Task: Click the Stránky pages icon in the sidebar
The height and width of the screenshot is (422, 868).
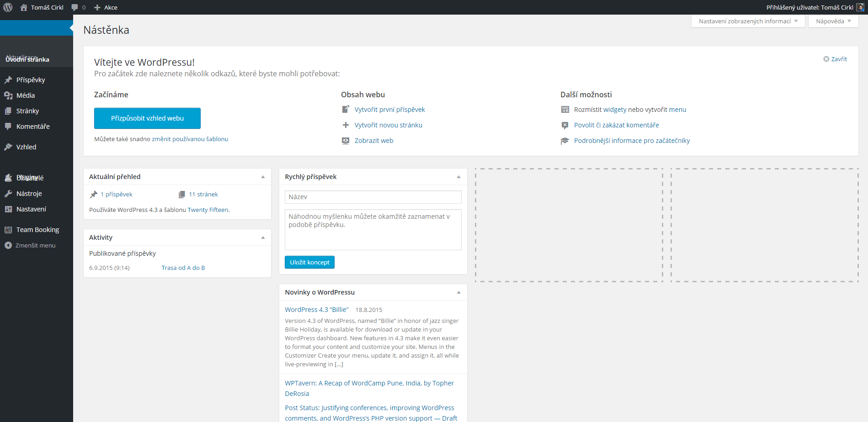Action: pyautogui.click(x=8, y=111)
